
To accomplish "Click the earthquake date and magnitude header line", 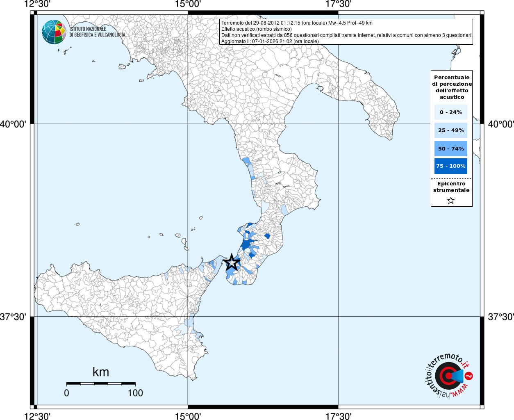I will 297,23.
